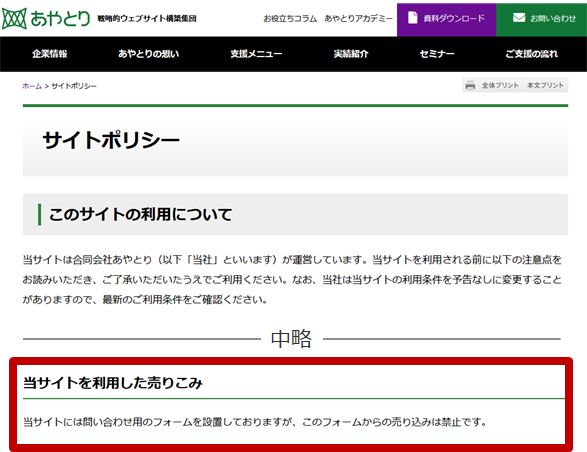Follow the お役立ちコラム header link
This screenshot has height=452, width=587.
click(x=290, y=18)
